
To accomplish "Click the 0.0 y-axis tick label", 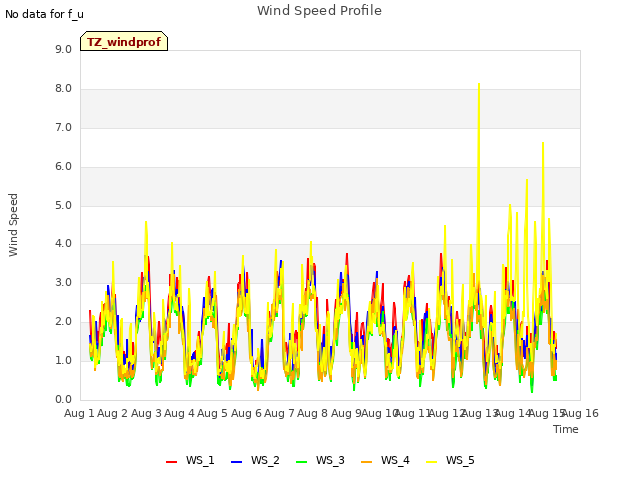I will pos(63,399).
